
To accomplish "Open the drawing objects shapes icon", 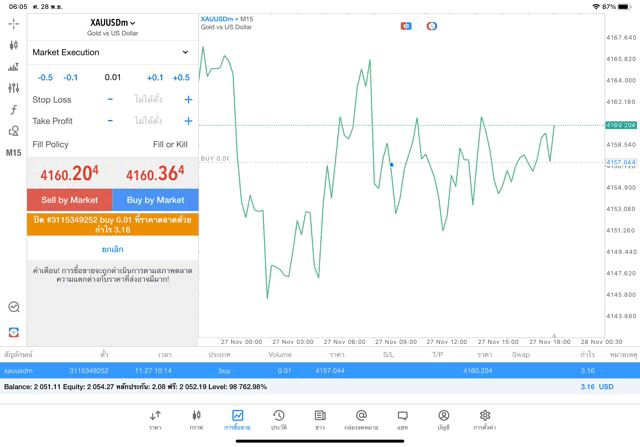I will pyautogui.click(x=13, y=131).
